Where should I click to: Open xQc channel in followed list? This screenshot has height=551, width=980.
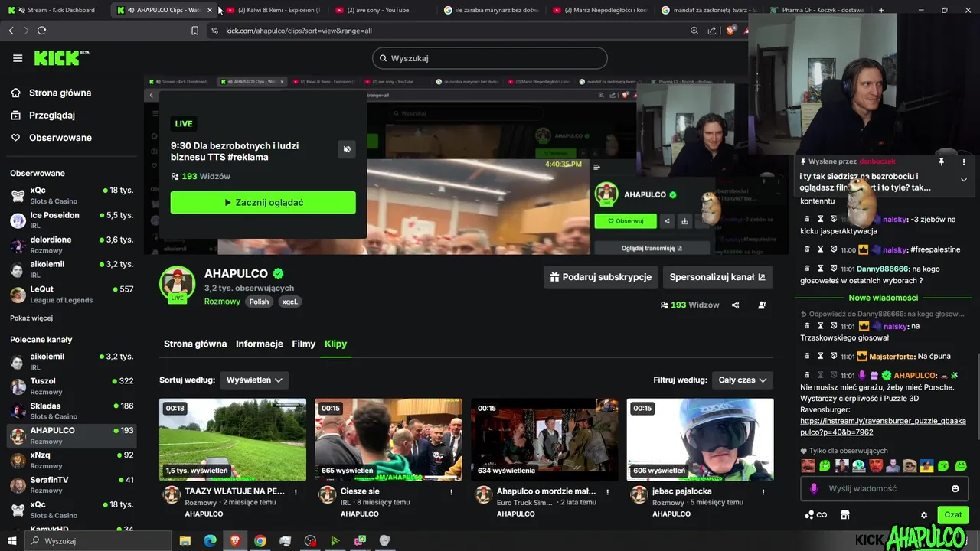click(x=72, y=195)
